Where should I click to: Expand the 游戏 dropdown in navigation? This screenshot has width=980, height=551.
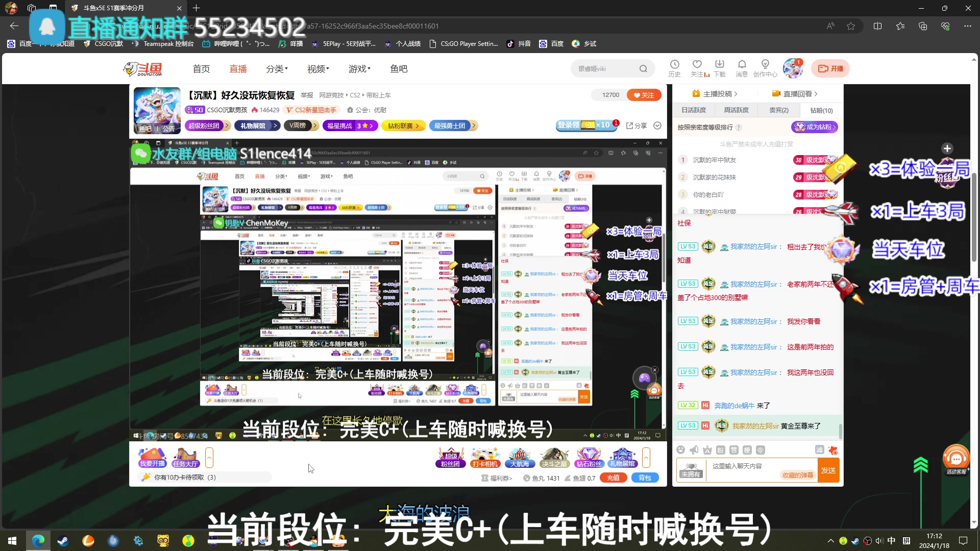coord(359,69)
